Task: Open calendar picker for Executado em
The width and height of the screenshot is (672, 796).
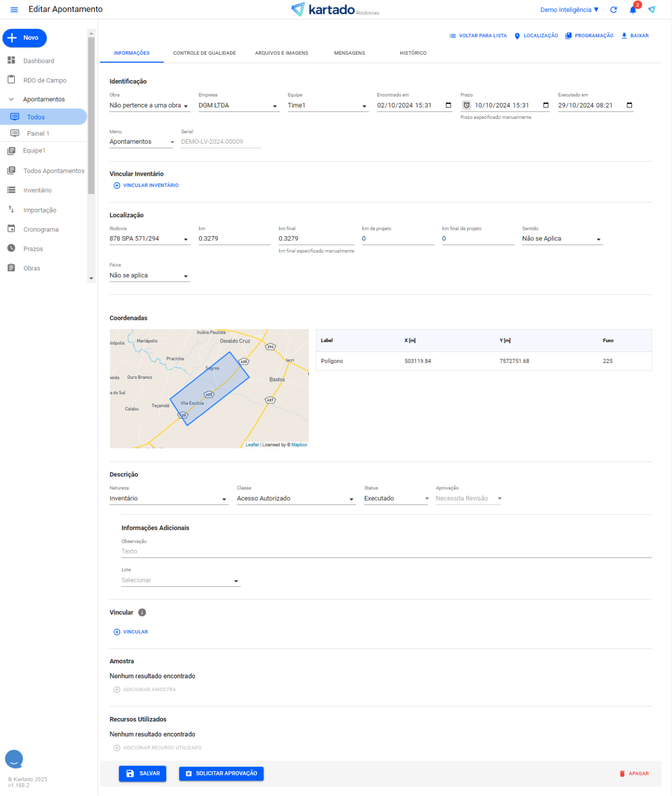Action: (629, 105)
